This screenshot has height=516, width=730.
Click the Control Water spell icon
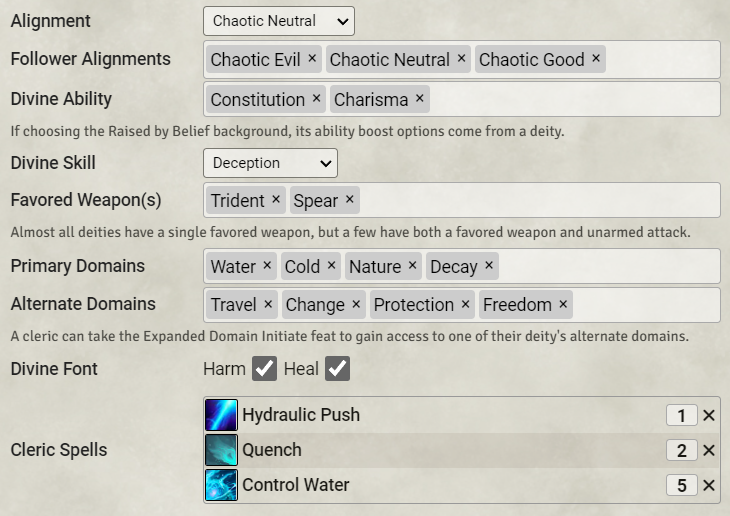221,485
